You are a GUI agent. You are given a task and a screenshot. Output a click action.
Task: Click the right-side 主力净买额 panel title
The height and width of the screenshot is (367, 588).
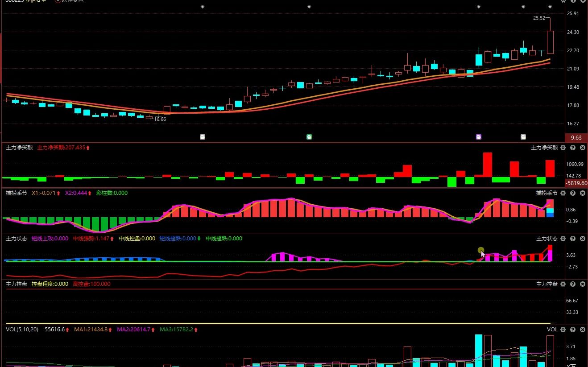(x=544, y=147)
